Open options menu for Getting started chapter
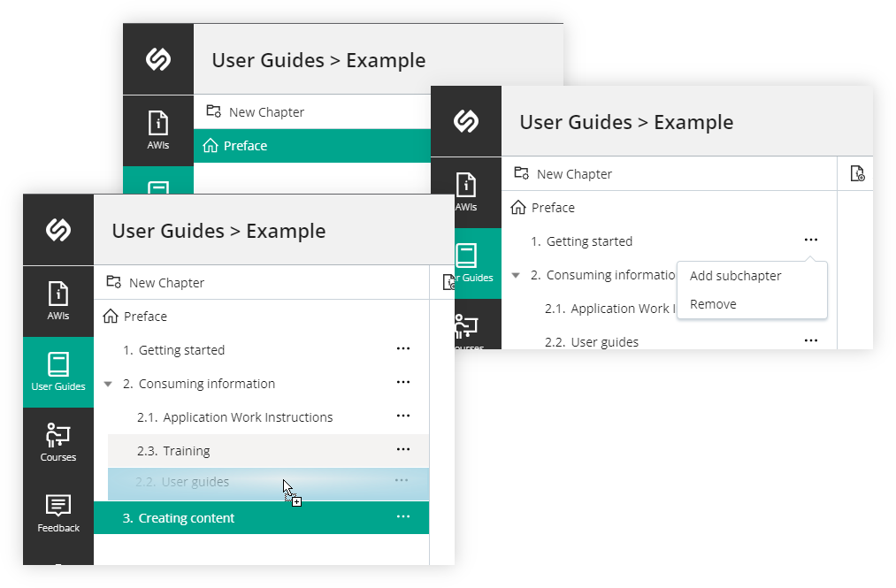Image resolution: width=896 pixels, height=588 pixels. point(403,348)
